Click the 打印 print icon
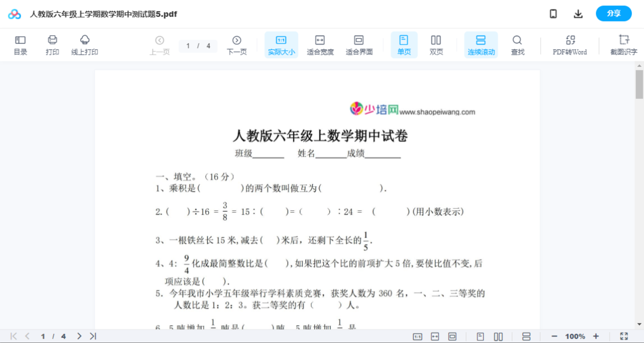The height and width of the screenshot is (343, 644). (x=52, y=45)
